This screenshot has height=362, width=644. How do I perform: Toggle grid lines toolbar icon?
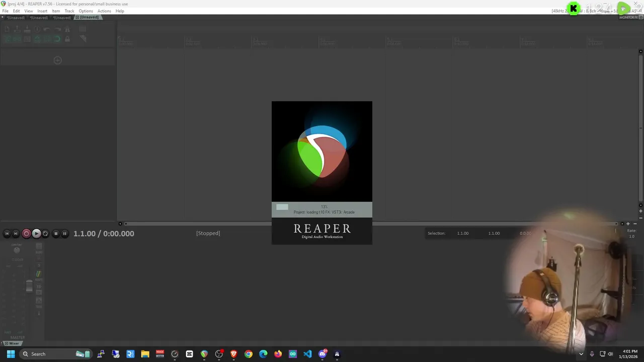pos(47,39)
